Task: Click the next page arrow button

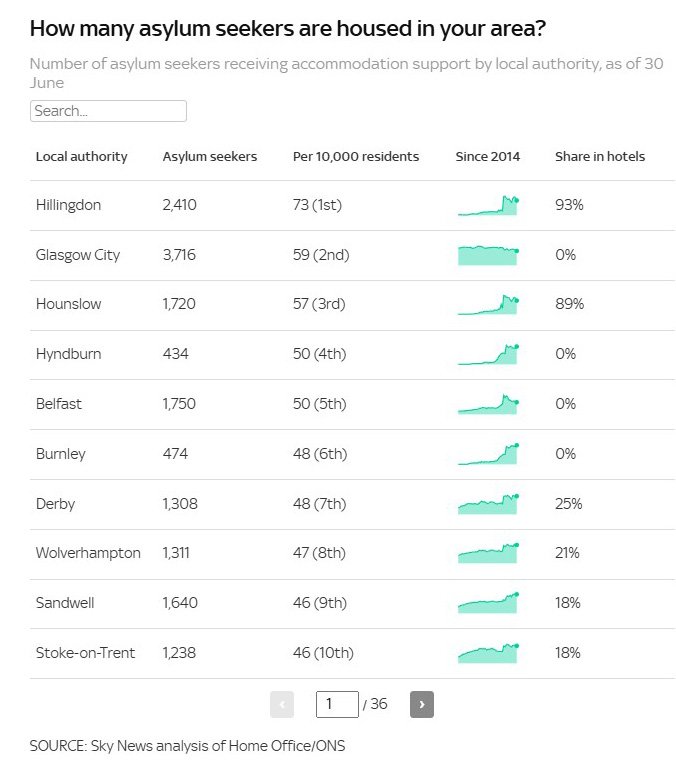Action: pos(421,704)
